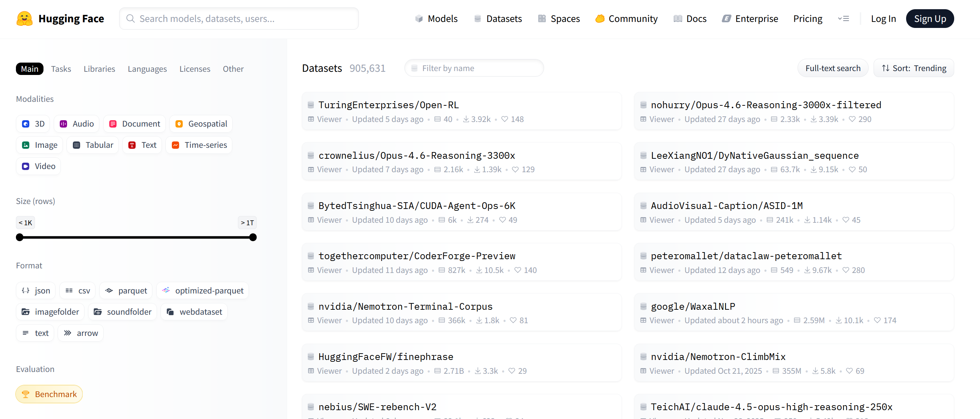The height and width of the screenshot is (419, 980).
Task: Toggle the 3D modality filter
Action: (33, 124)
